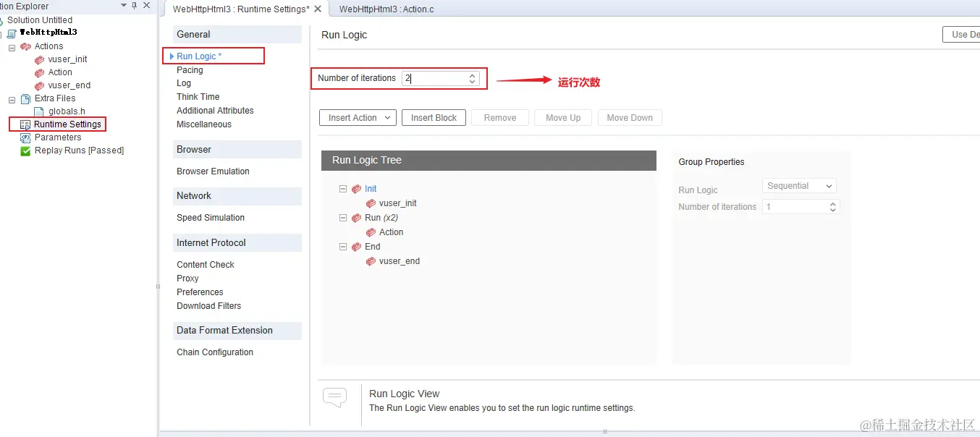
Task: Open Pacing settings
Action: 190,70
